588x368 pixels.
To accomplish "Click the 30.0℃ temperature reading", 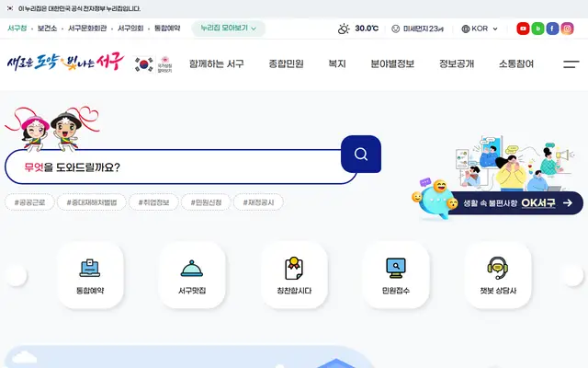I will pyautogui.click(x=367, y=29).
